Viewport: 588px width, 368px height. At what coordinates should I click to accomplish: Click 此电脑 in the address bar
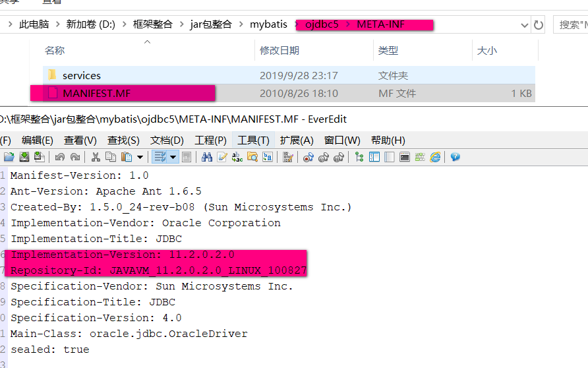coord(34,24)
